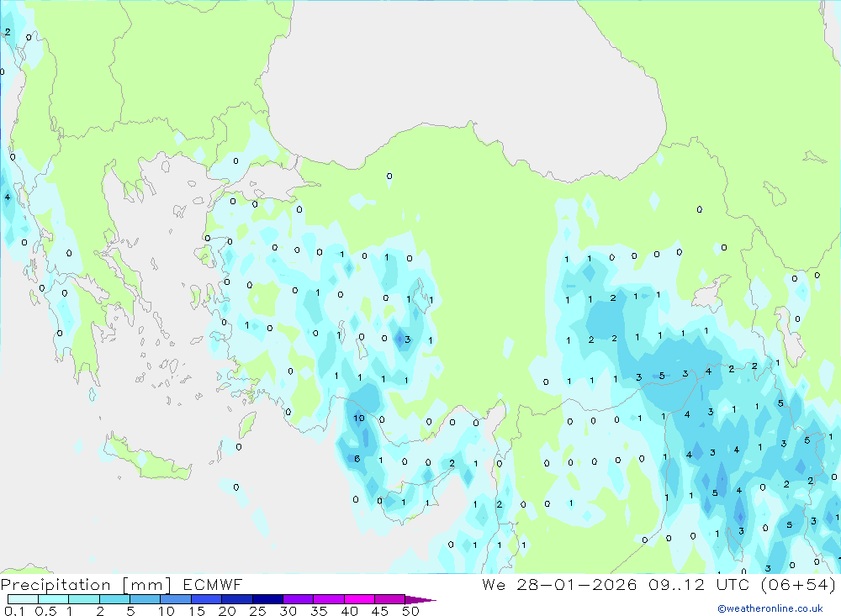The image size is (841, 616).
Task: Click the "45" legend scale label
Action: pos(380,611)
